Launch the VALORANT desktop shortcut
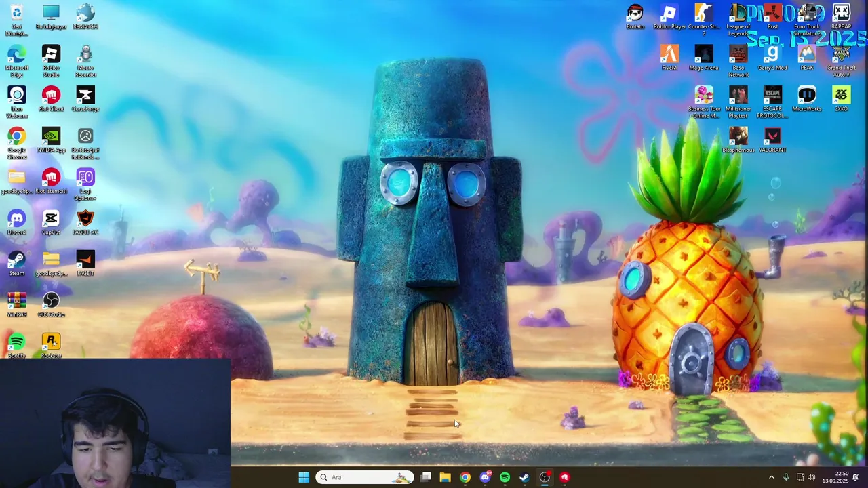Image resolution: width=868 pixels, height=488 pixels. [772, 141]
